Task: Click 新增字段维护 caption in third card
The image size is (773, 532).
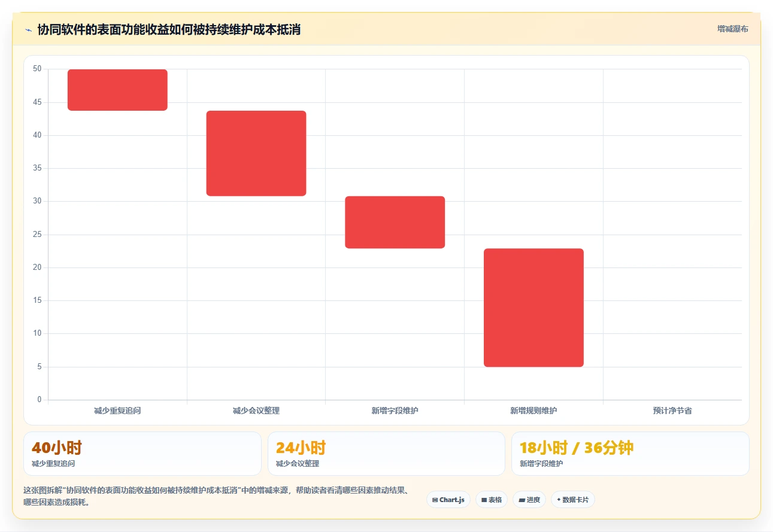Action: pos(541,464)
